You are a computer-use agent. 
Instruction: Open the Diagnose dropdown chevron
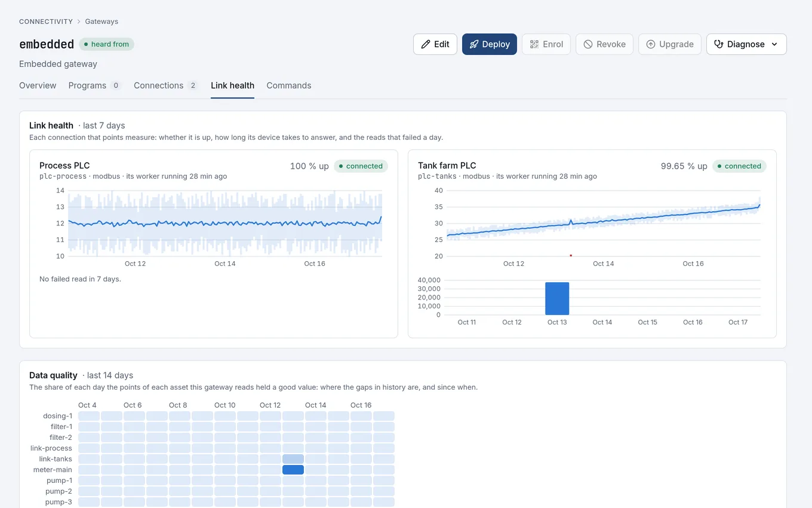(x=775, y=44)
